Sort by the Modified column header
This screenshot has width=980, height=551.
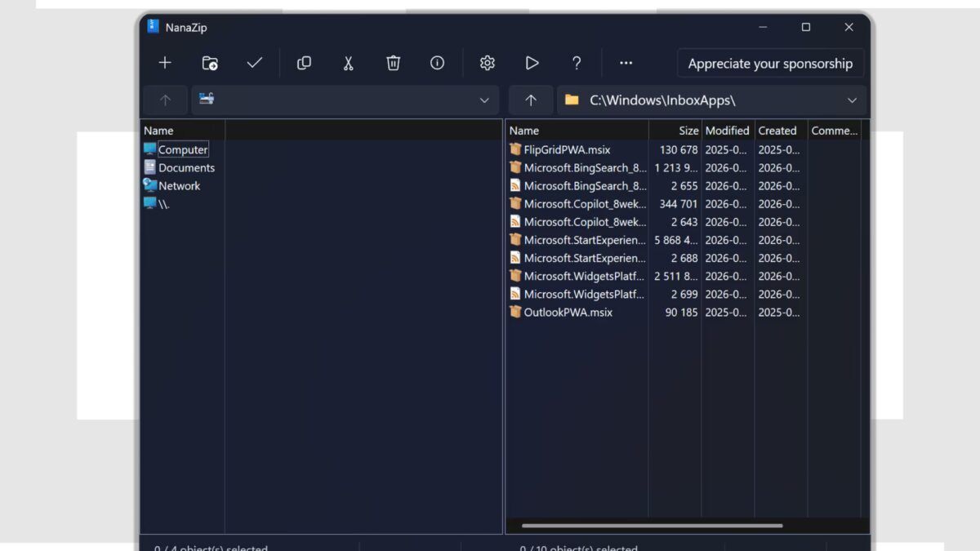click(728, 131)
